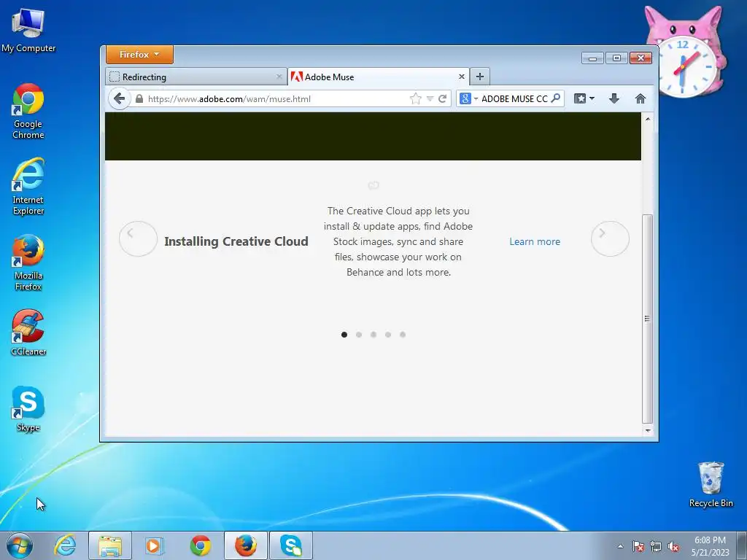Bookmark this page with the star icon
The width and height of the screenshot is (747, 560).
click(x=415, y=98)
